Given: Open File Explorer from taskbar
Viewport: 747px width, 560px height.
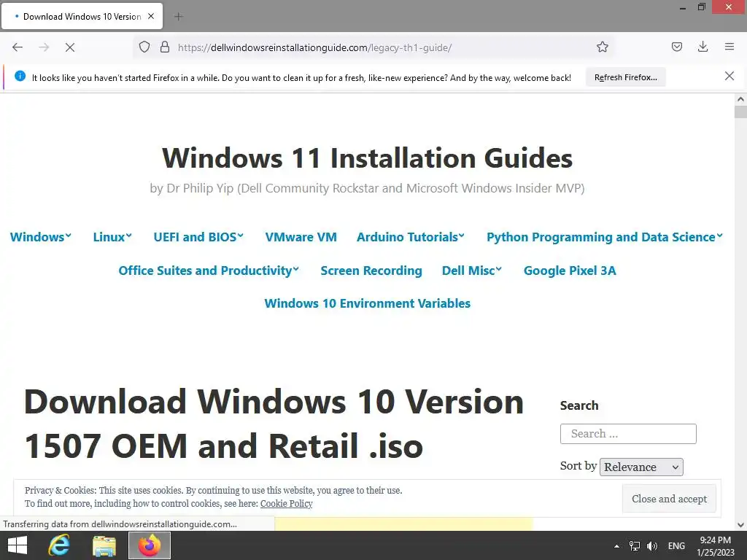Looking at the screenshot, I should (x=104, y=545).
